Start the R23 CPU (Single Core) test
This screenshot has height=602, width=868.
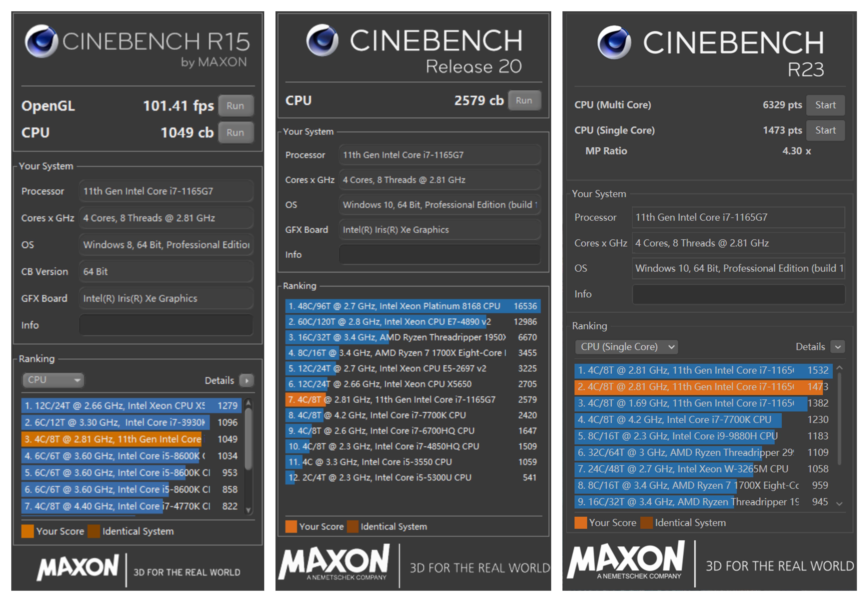825,131
